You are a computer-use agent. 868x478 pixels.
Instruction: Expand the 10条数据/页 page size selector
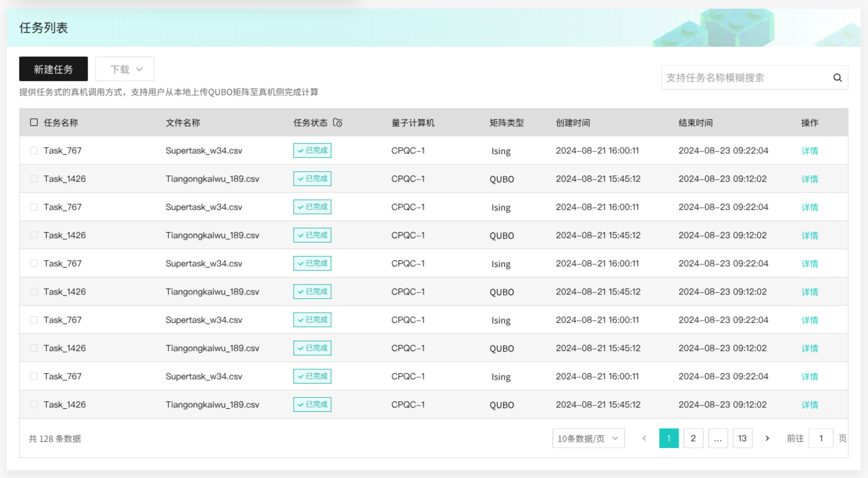coord(588,438)
